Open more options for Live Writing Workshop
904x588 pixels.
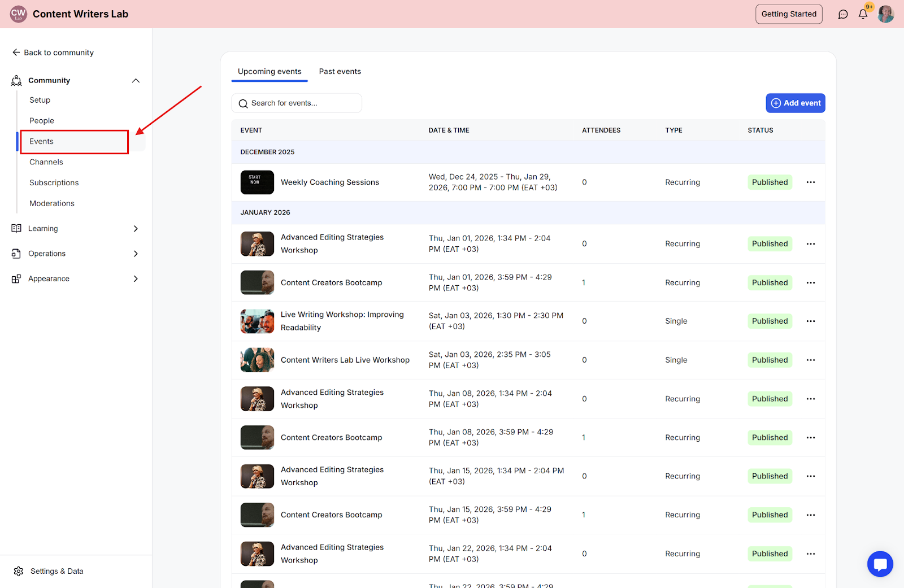(x=811, y=321)
